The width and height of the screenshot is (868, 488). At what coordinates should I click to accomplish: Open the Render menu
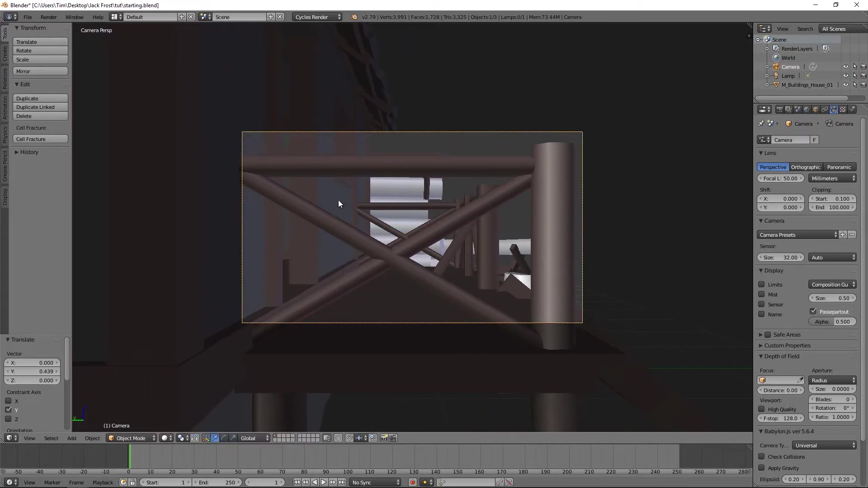pos(48,17)
